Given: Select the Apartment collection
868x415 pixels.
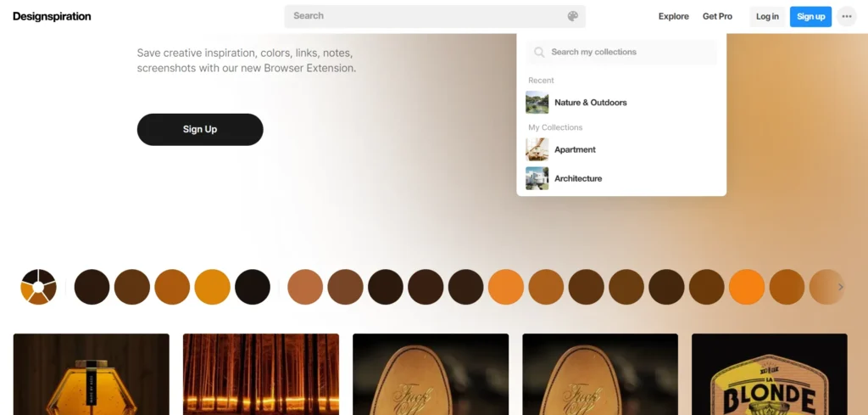Looking at the screenshot, I should [621, 149].
